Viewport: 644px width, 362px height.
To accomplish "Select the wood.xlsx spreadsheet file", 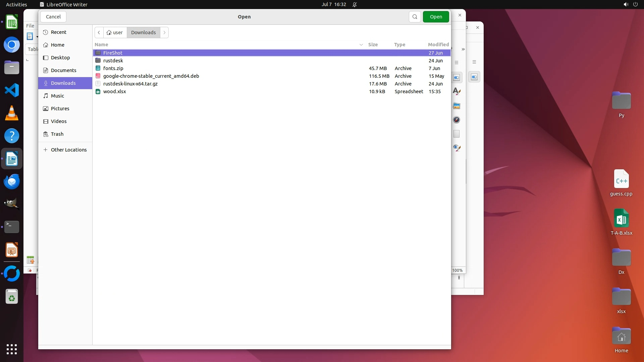I will click(115, 92).
